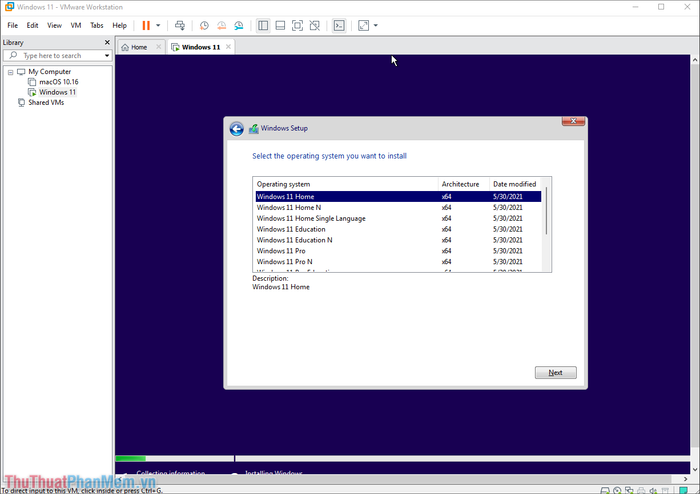
Task: Click the VMware Workstation title bar icon
Action: tap(9, 7)
